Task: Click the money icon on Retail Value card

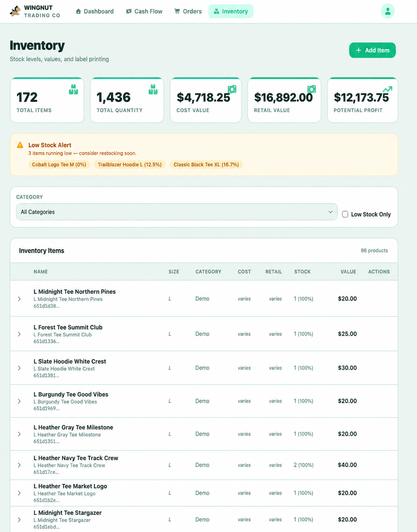Action: [x=311, y=89]
